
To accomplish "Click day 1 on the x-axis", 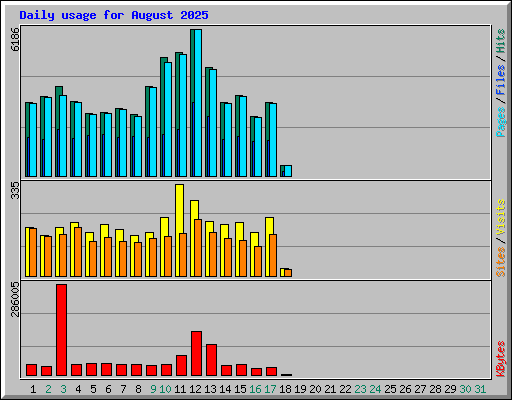I will pyautogui.click(x=33, y=389).
